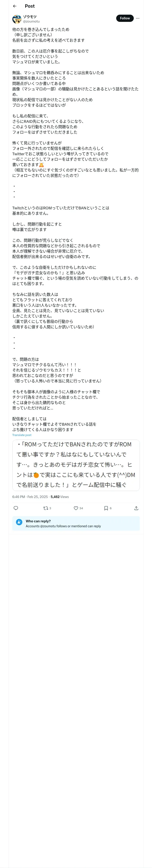This screenshot has height=868, width=152.
Task: Click the like count 34
Action: (x=81, y=508)
